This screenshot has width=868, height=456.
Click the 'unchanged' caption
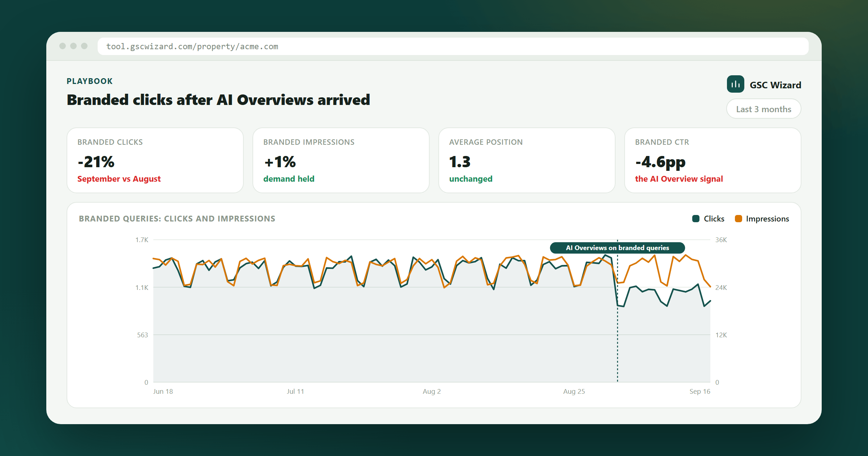pos(471,179)
